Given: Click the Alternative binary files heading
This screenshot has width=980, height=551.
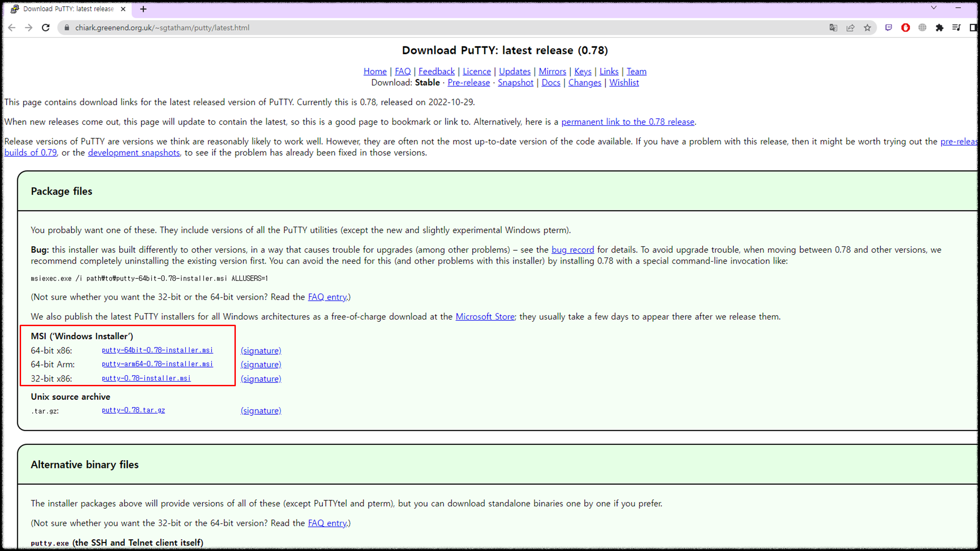Looking at the screenshot, I should 85,465.
